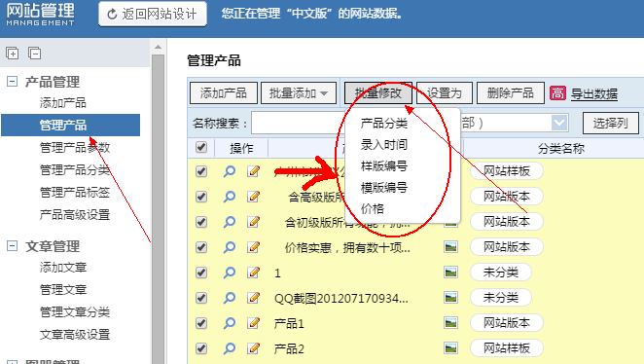This screenshot has width=644, height=364.
Task: Edit the 含初级版所有 row with pencil icon
Action: 254,222
